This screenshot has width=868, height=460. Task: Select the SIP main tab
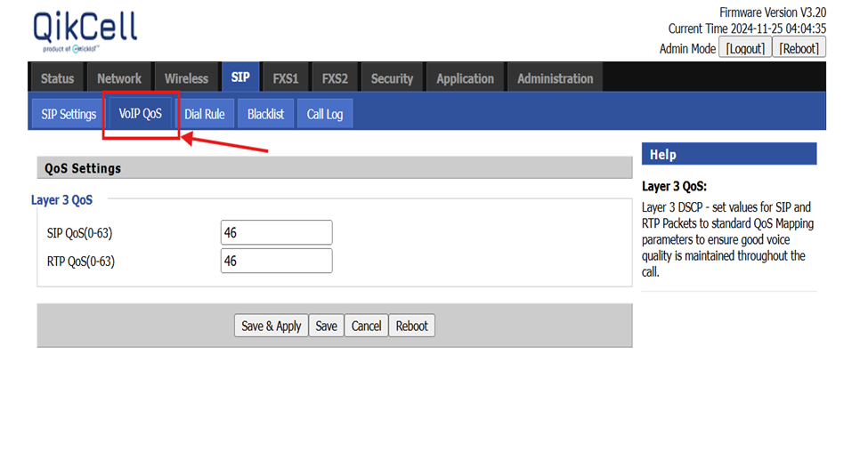[x=240, y=77]
